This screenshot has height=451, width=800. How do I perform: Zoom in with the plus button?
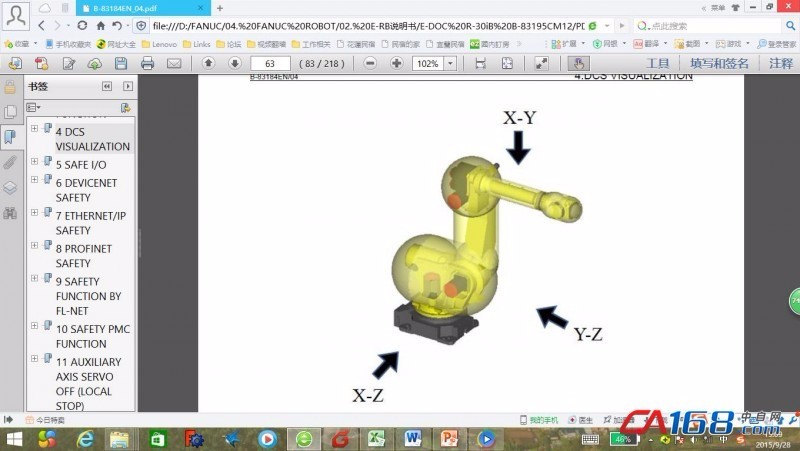pos(396,63)
